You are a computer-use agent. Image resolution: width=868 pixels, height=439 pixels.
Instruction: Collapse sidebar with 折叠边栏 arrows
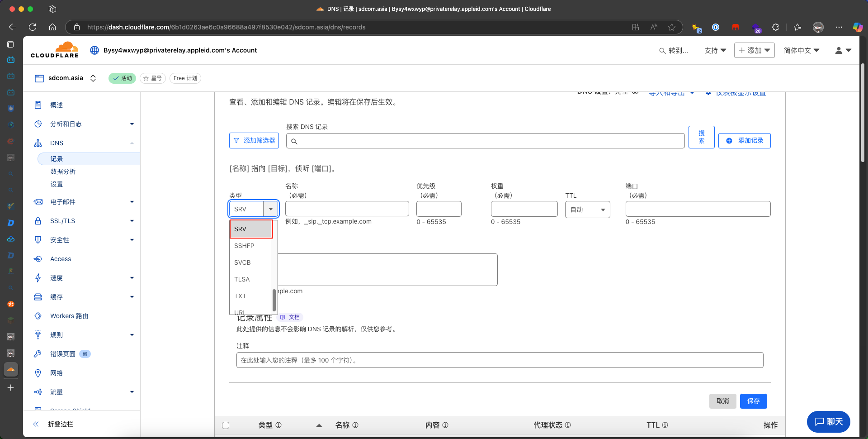[36, 424]
